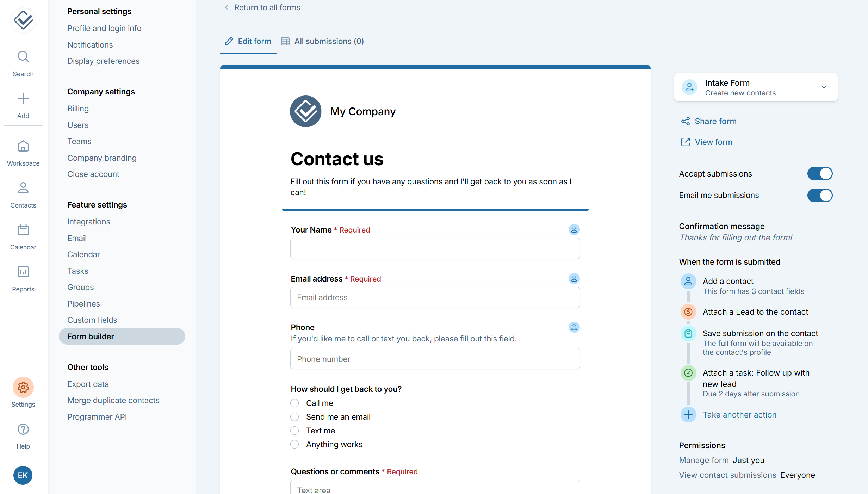Disable the Accept submissions toggle
The image size is (868, 494).
820,174
